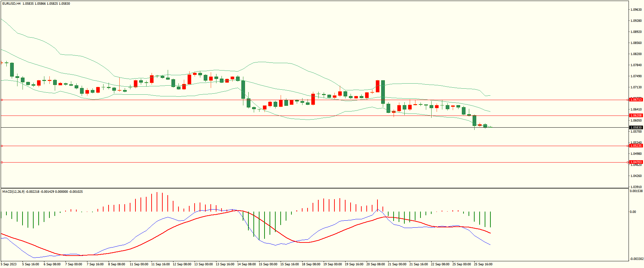
Task: Click the 25 Sep 16:00 time label
Action: (483, 264)
